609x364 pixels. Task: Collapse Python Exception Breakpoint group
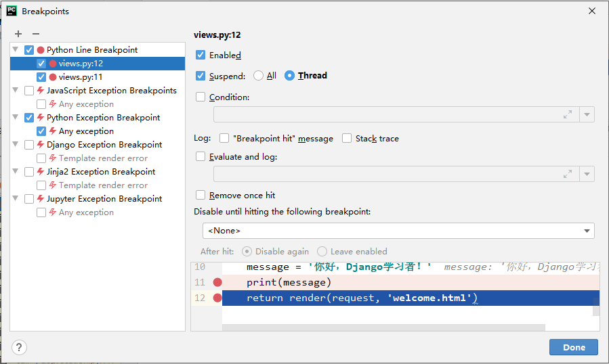16,117
